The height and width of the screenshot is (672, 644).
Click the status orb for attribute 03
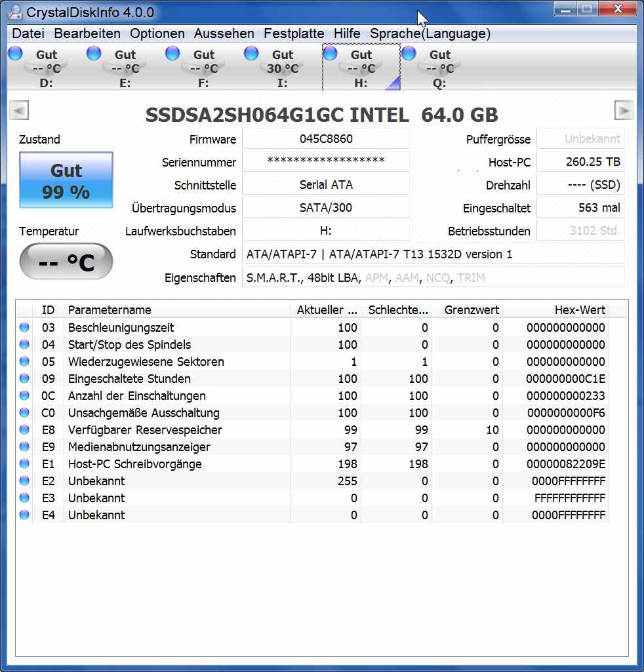tap(24, 327)
